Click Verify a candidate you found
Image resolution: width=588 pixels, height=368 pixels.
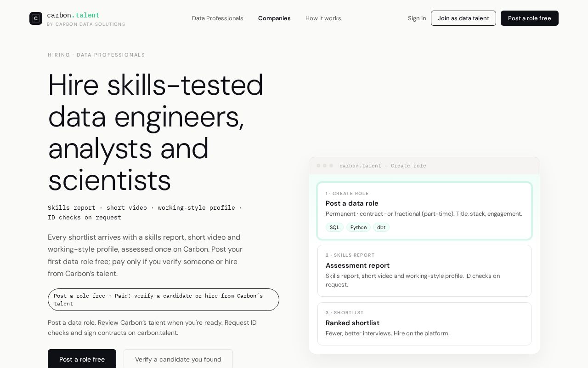click(x=178, y=359)
